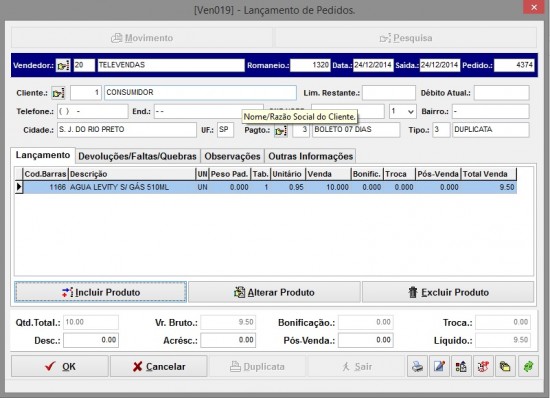
Task: Select the row indicator arrow in grid
Action: coord(19,187)
